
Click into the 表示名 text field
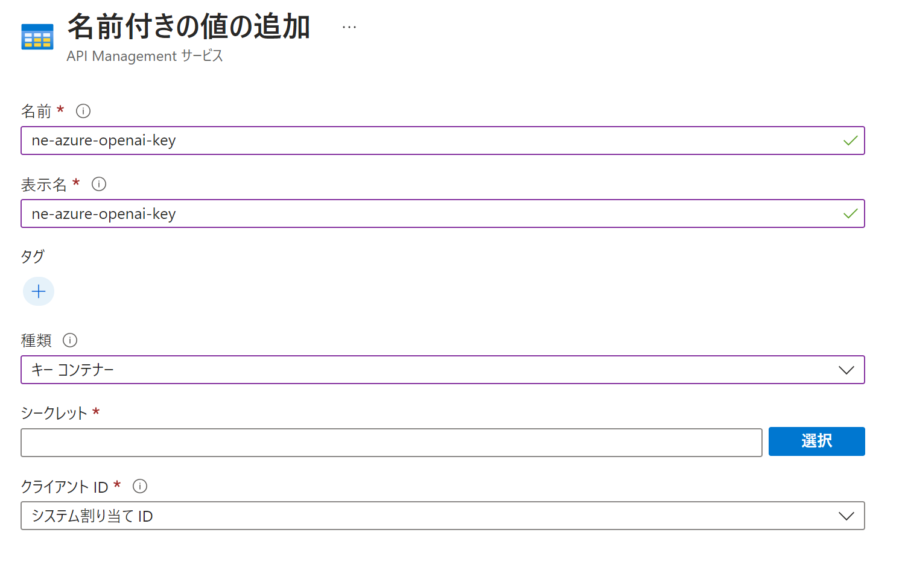(422, 213)
